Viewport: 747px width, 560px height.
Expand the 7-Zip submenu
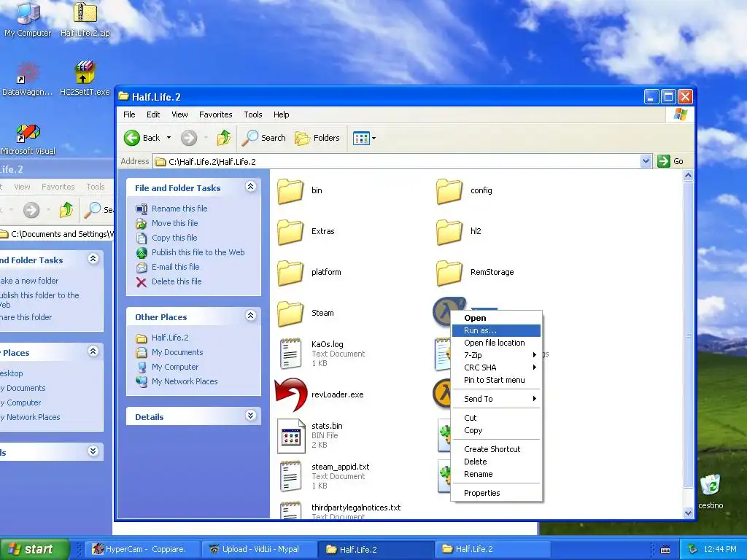pyautogui.click(x=495, y=355)
